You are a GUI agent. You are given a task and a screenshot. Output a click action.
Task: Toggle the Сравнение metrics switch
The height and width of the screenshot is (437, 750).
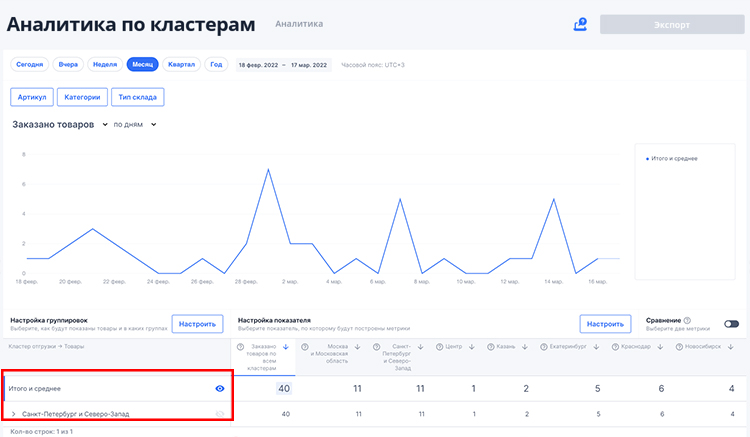731,324
